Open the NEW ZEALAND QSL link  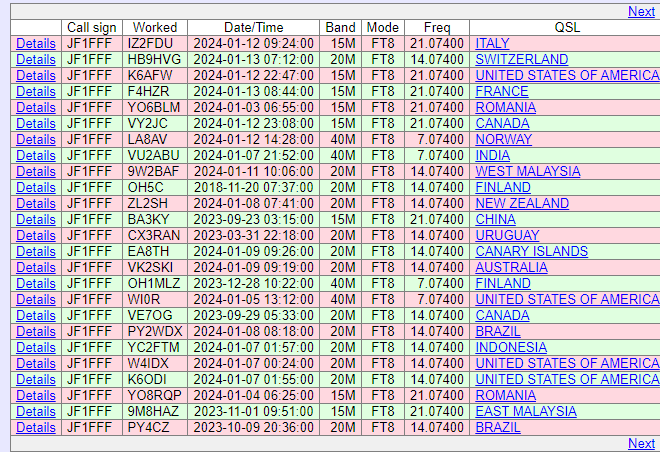[x=522, y=204]
